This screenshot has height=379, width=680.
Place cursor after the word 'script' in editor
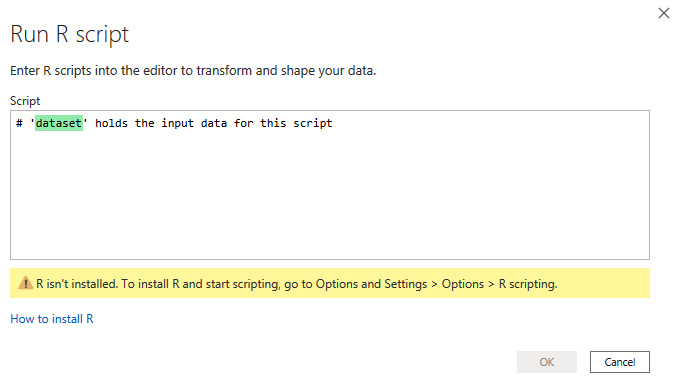(x=333, y=124)
